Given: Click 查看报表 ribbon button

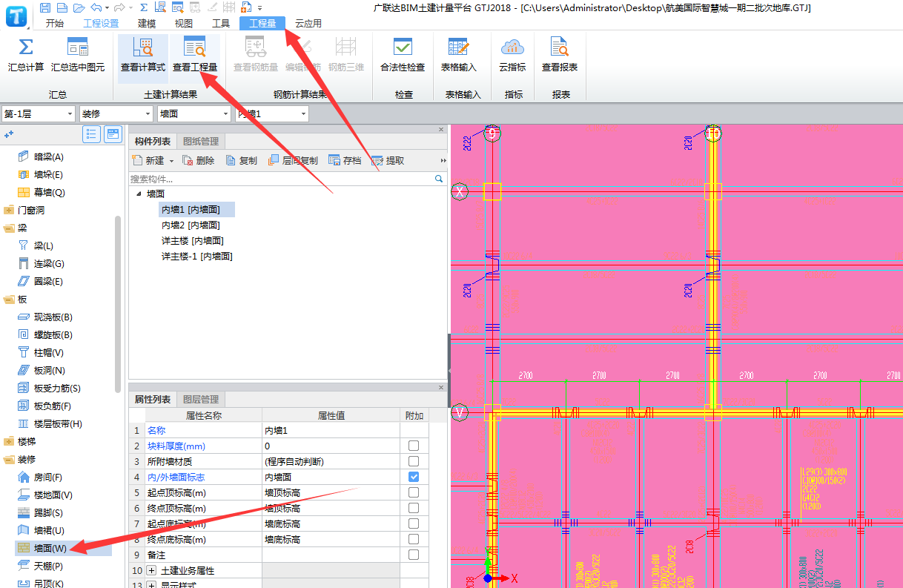Looking at the screenshot, I should coord(560,56).
